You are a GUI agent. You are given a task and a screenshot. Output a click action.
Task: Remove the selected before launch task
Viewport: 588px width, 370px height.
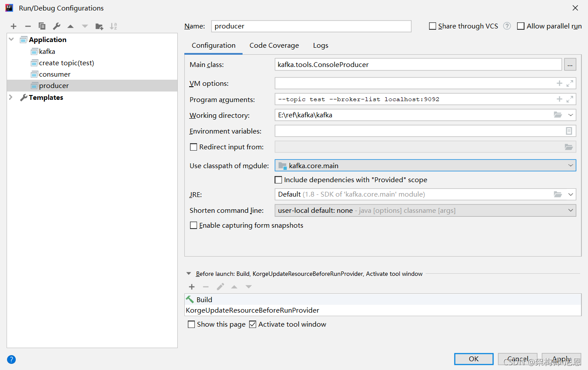pos(206,287)
